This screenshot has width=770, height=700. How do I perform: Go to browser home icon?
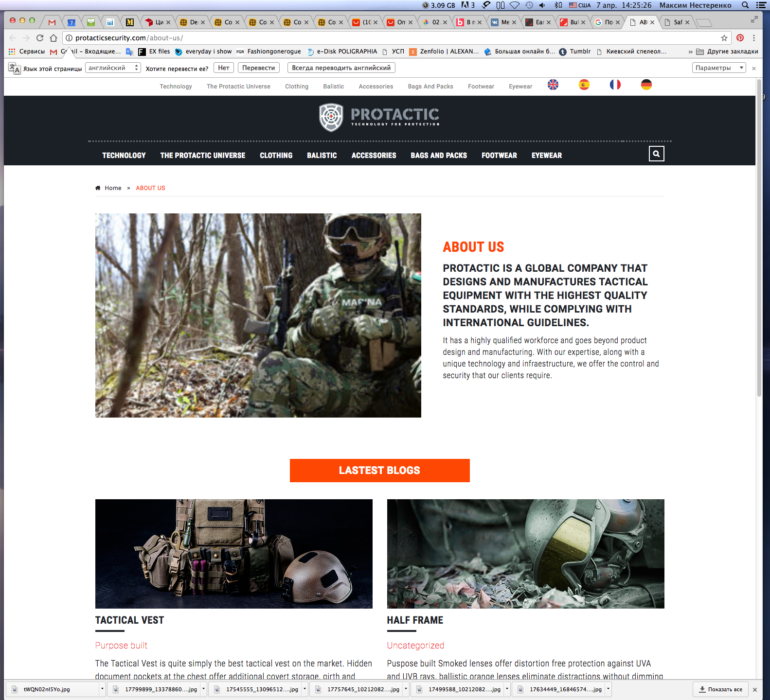[x=54, y=38]
